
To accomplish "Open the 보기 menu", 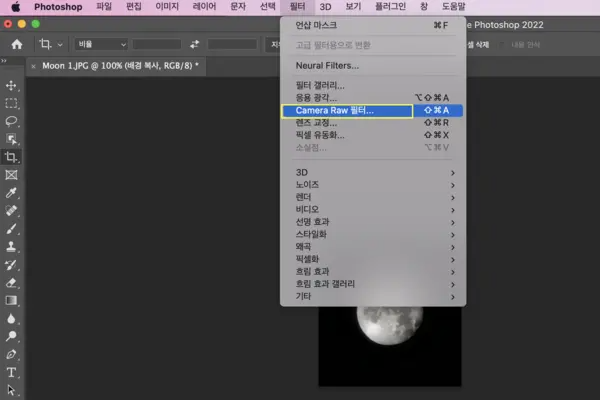I will point(353,7).
